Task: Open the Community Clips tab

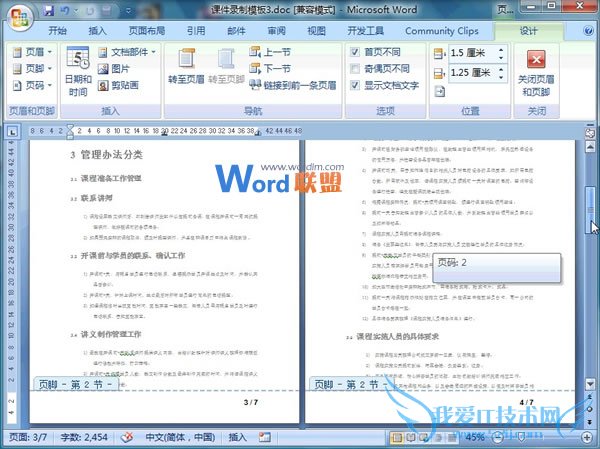Action: click(442, 31)
